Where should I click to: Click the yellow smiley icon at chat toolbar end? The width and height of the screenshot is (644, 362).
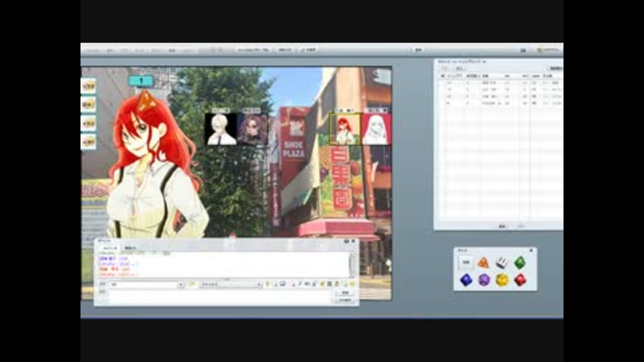352,284
